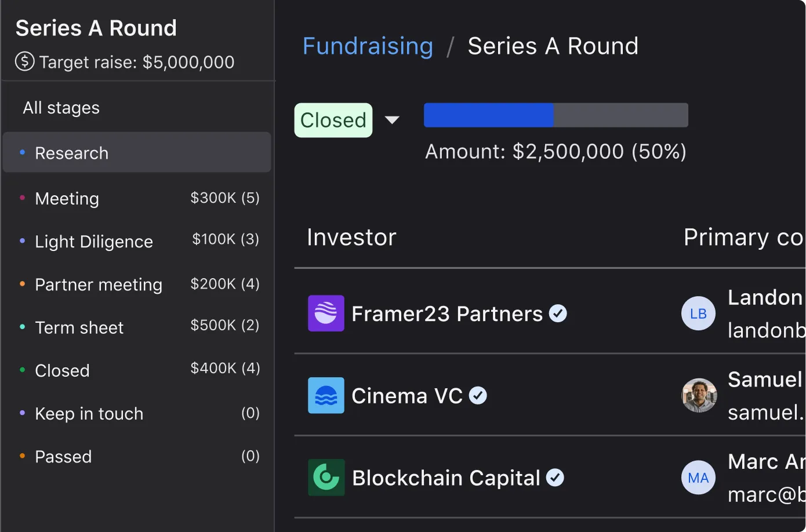Open the dropdown arrow beside Closed status
Screen dimensions: 806x532
pyautogui.click(x=393, y=120)
